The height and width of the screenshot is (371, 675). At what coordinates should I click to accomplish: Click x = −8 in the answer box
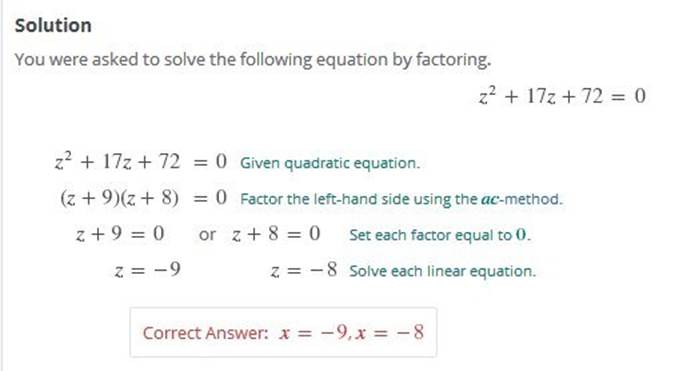[390, 333]
